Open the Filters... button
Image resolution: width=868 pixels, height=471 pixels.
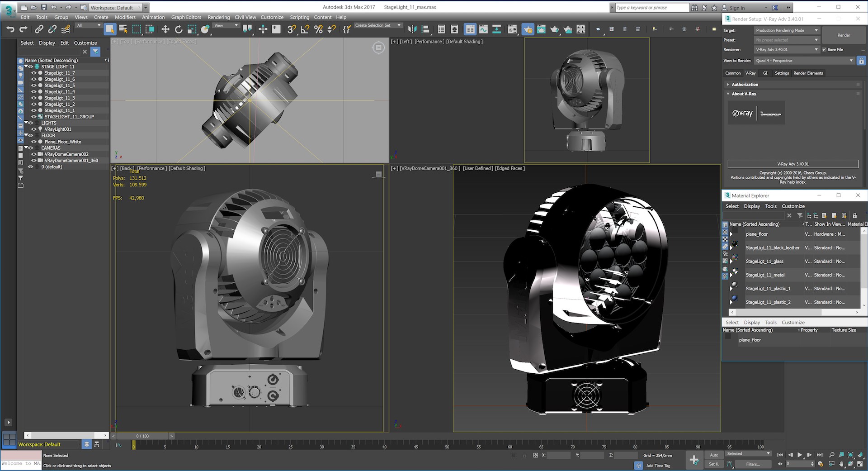click(x=753, y=464)
